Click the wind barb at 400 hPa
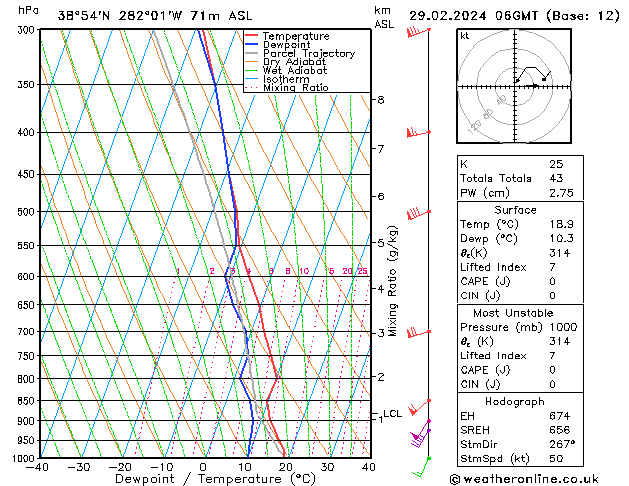This screenshot has height=486, width=629. tap(416, 132)
